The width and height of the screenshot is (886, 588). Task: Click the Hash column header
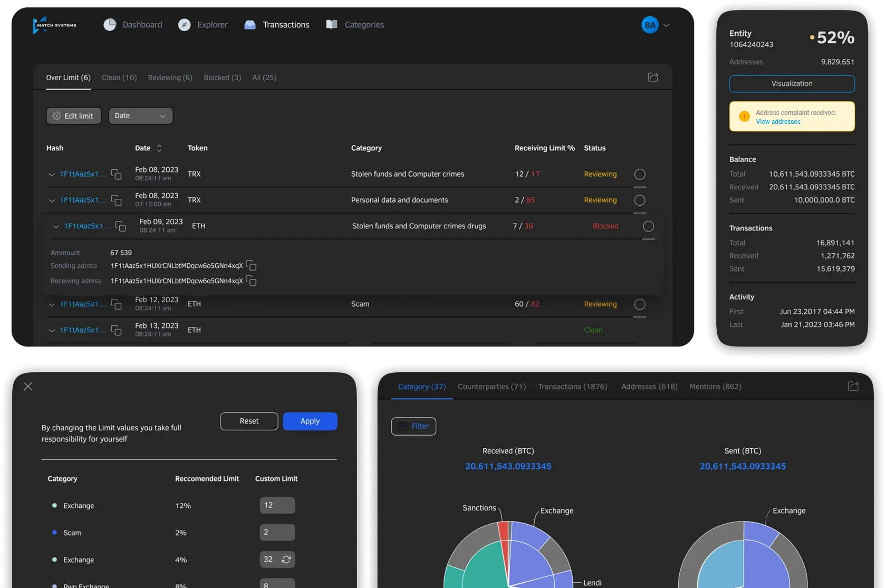click(x=55, y=148)
